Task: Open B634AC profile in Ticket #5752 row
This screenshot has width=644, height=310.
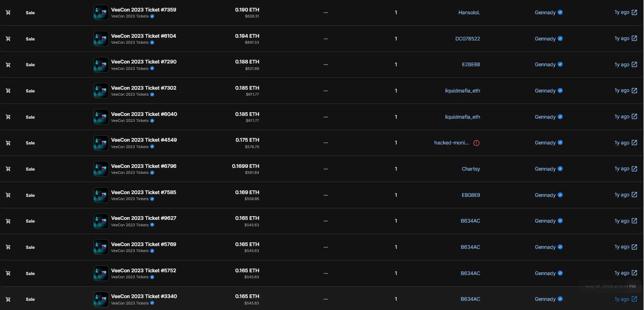Action: coord(470,273)
